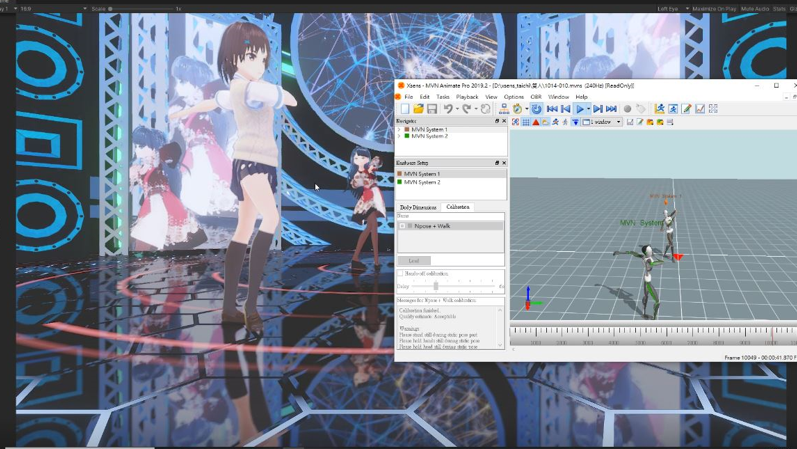This screenshot has height=449, width=797.
Task: Select MVN System 1 in hardware setup list
Action: [x=451, y=174]
